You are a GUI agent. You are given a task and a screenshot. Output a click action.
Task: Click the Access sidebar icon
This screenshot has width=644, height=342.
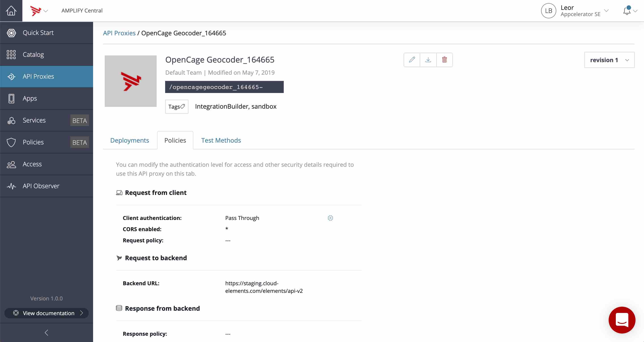click(x=11, y=164)
